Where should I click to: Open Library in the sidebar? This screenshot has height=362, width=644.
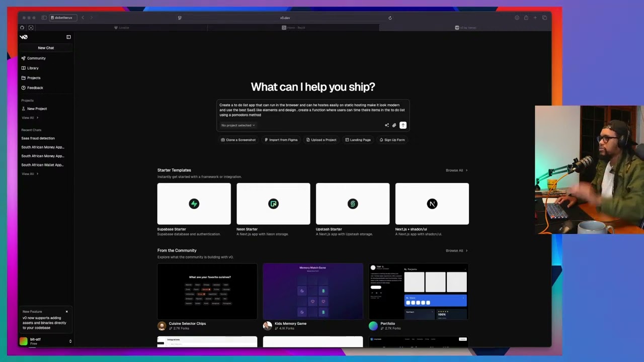coord(33,68)
